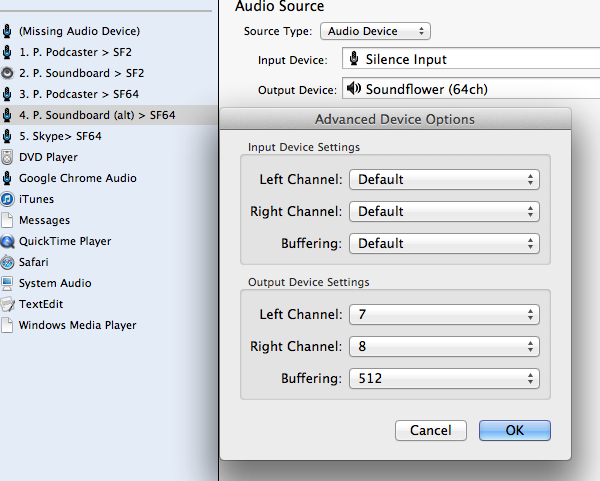Viewport: 600px width, 481px height.
Task: Confirm with the OK button
Action: pyautogui.click(x=515, y=430)
